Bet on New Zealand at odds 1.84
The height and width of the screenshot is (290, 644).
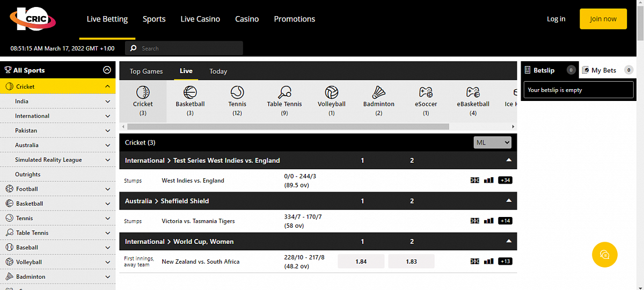pos(361,262)
